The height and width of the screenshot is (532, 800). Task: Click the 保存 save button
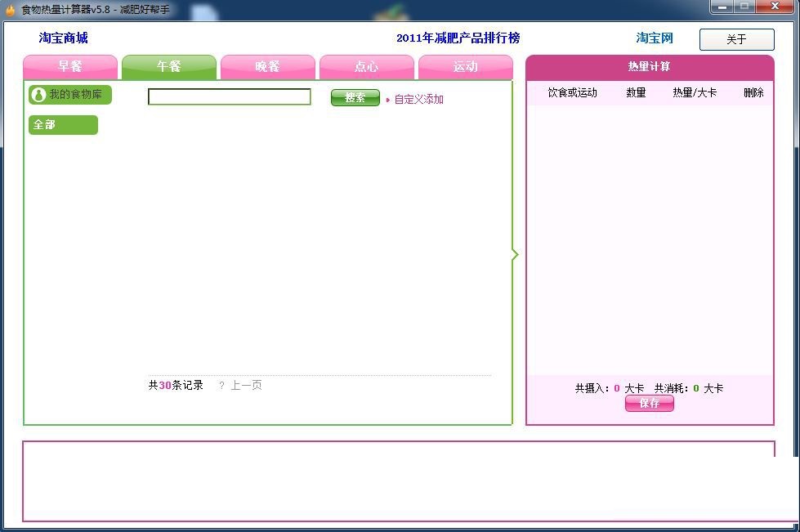650,403
